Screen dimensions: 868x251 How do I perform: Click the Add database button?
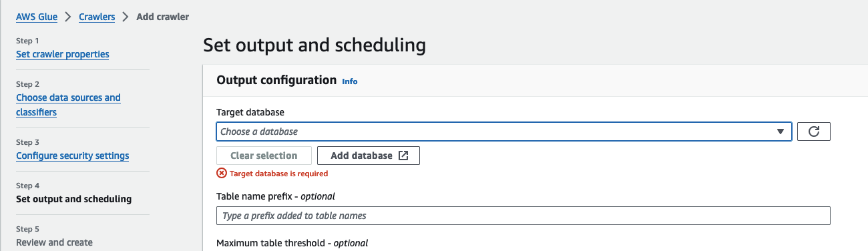coord(368,156)
